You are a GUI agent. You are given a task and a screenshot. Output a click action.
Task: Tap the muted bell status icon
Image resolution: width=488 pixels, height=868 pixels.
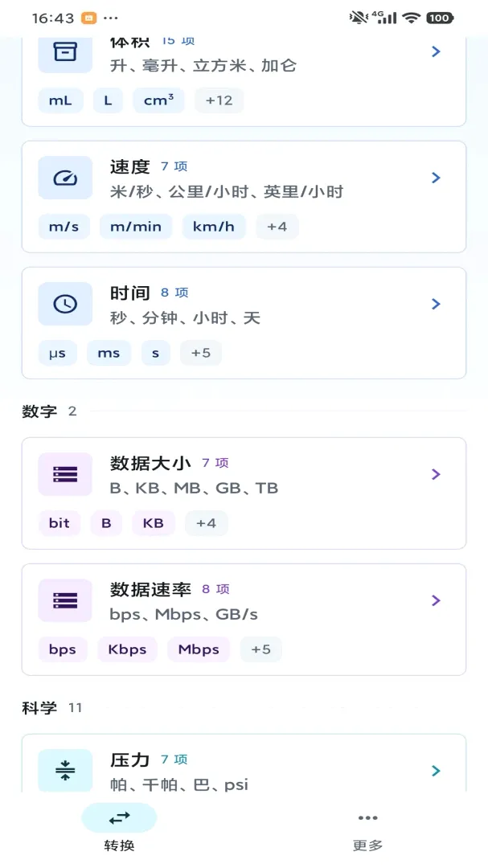(x=359, y=18)
